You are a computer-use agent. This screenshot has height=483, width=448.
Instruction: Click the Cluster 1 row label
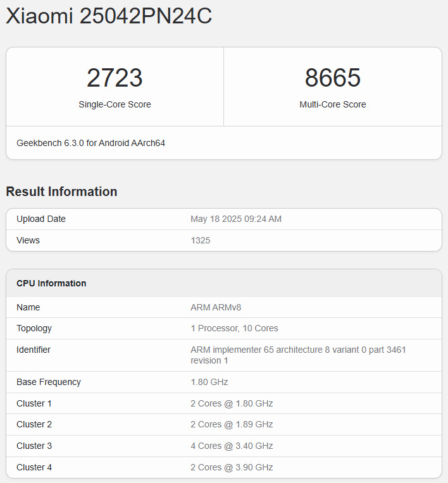tap(34, 403)
